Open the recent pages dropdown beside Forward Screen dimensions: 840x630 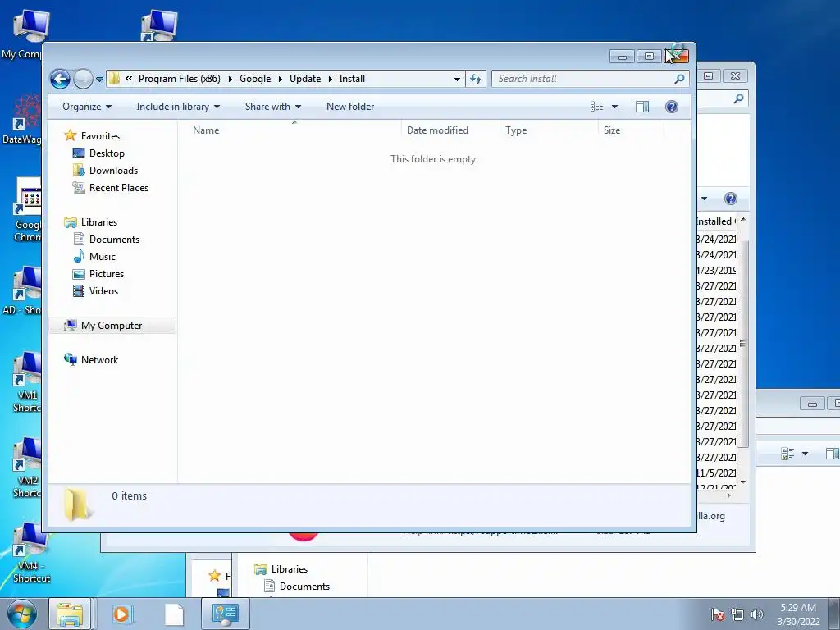coord(99,80)
